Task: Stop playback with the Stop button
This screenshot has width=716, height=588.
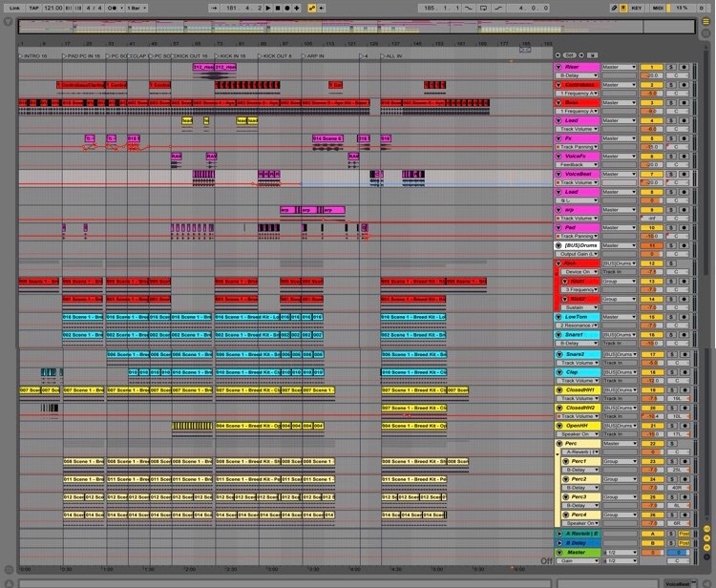Action: pos(278,8)
